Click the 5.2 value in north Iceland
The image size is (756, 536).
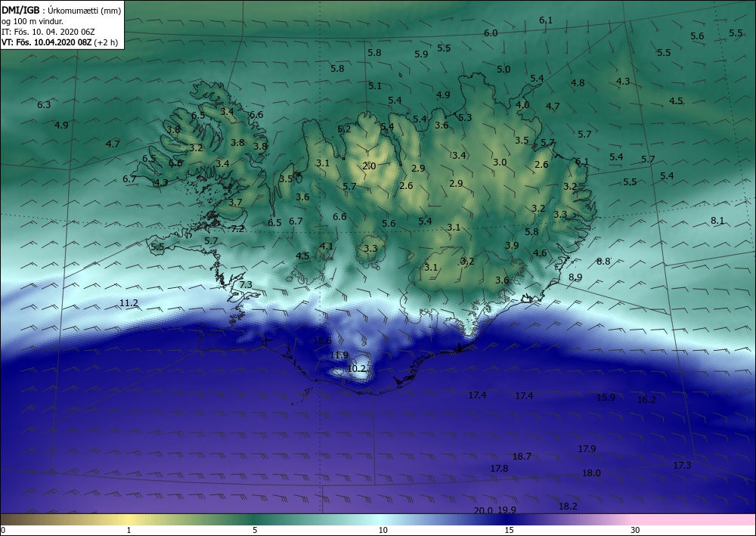(344, 129)
